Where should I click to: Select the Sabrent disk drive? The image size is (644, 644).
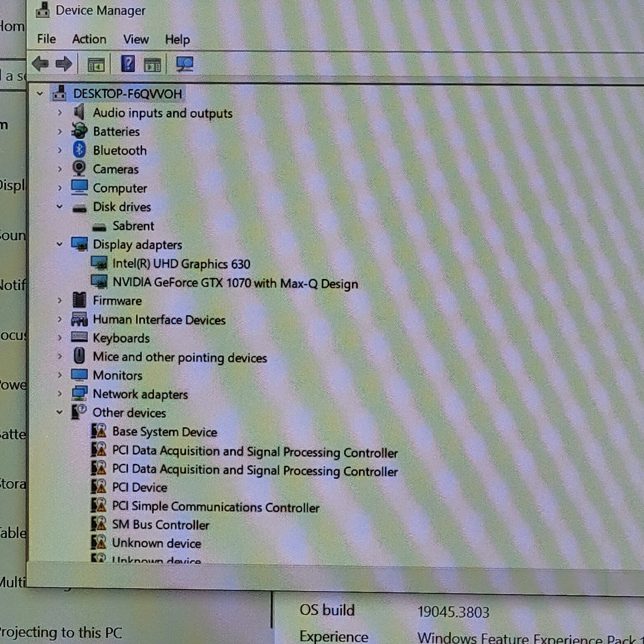(133, 226)
